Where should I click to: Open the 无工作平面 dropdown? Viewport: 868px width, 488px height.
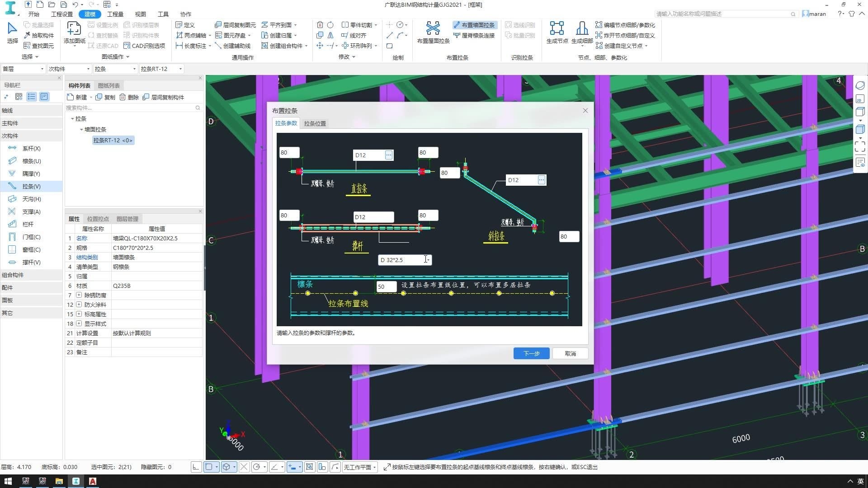coord(360,467)
